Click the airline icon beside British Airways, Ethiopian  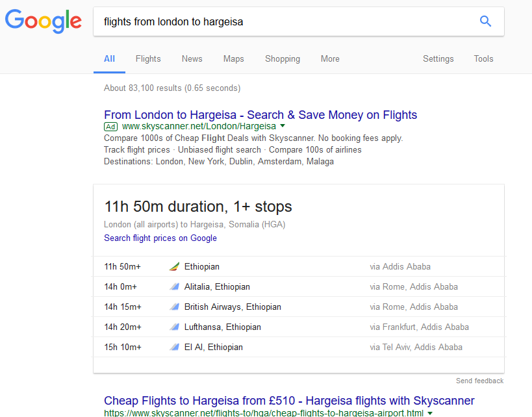tap(174, 307)
